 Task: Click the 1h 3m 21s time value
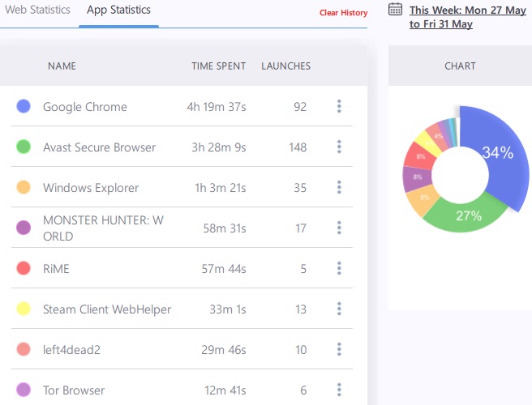221,188
